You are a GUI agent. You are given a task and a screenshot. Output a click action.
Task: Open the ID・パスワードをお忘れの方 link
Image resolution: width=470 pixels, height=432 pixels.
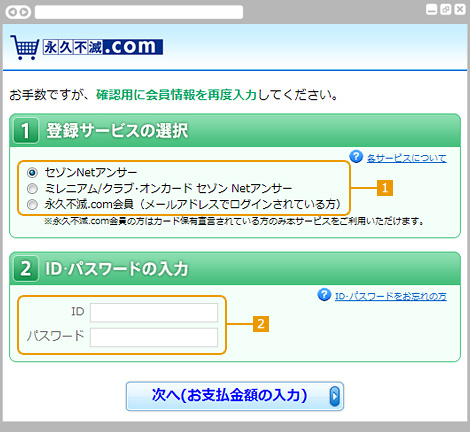[390, 296]
